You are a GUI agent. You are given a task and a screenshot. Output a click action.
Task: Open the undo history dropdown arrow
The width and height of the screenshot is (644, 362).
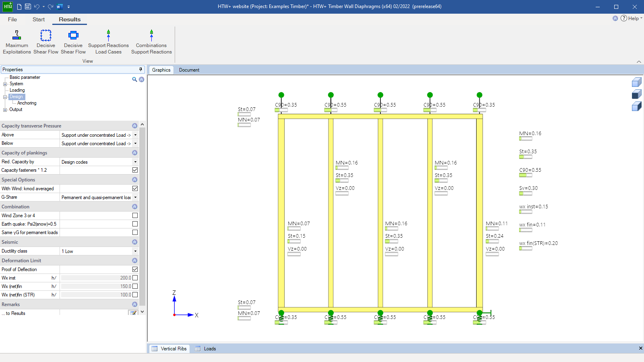43,7
